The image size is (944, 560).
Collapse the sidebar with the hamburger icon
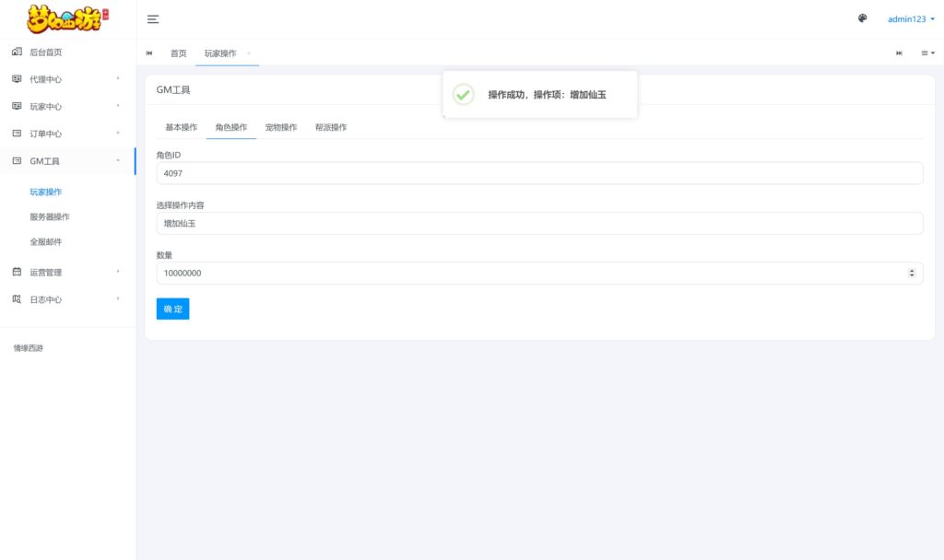pyautogui.click(x=153, y=18)
